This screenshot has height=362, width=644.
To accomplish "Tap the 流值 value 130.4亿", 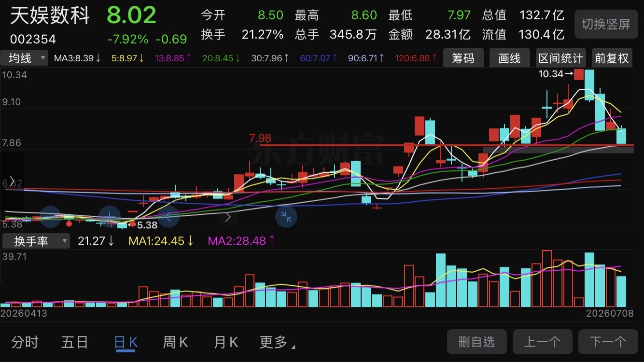I will coord(542,34).
